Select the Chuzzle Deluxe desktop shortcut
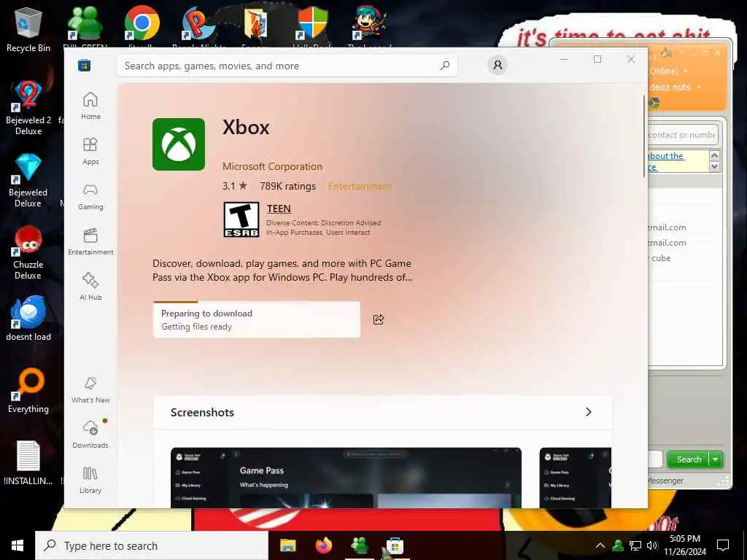This screenshot has height=560, width=747. click(x=28, y=253)
